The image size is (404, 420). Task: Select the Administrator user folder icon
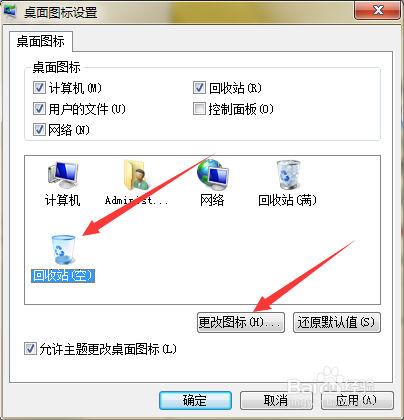pos(136,175)
